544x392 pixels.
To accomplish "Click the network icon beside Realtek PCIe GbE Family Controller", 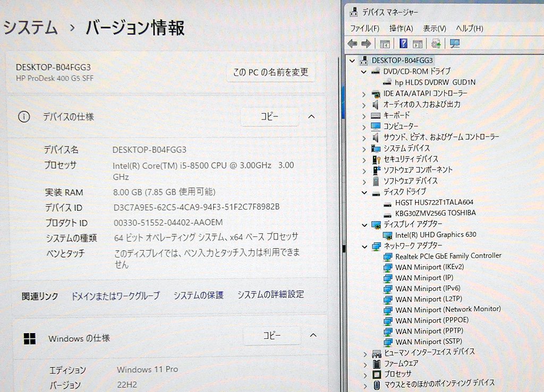I will click(x=387, y=257).
